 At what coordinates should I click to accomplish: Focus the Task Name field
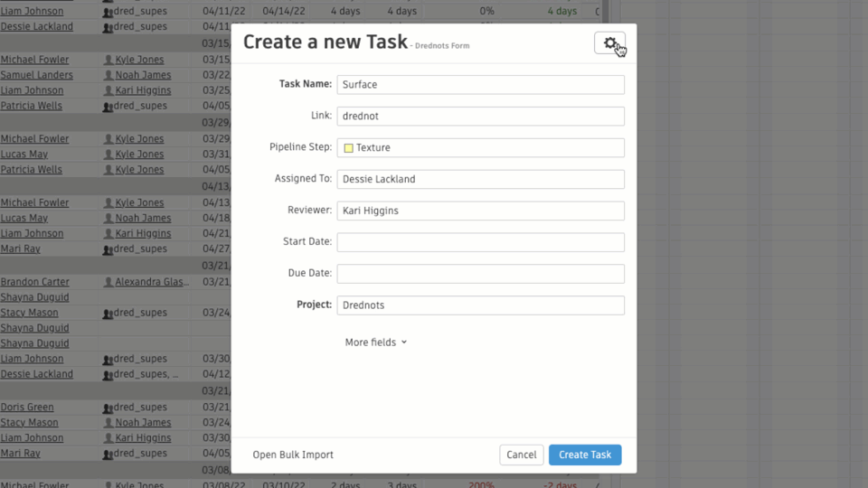(x=480, y=85)
